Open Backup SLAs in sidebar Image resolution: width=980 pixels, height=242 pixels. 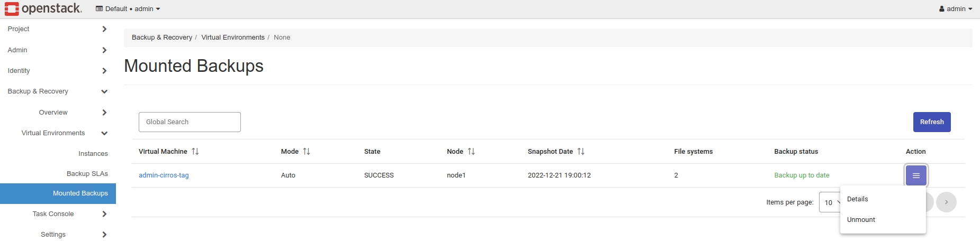pos(87,174)
